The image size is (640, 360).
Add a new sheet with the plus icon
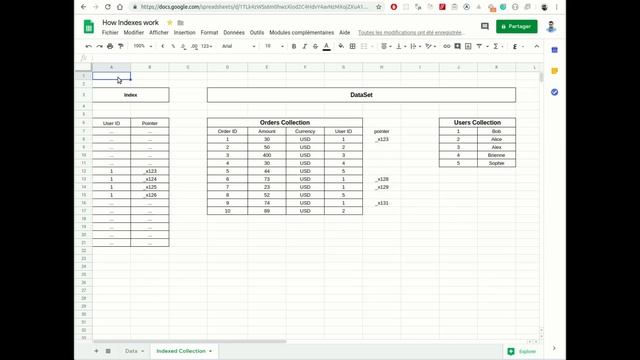tap(96, 351)
